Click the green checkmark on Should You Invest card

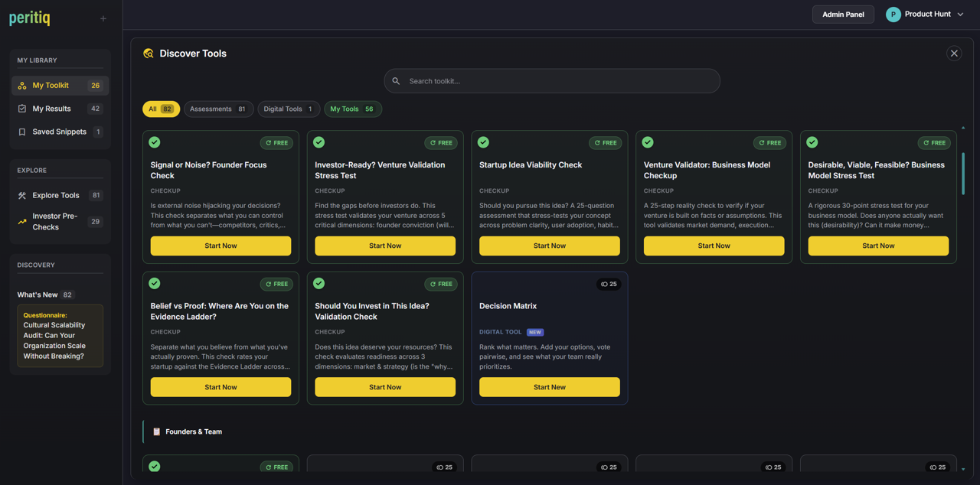[319, 283]
